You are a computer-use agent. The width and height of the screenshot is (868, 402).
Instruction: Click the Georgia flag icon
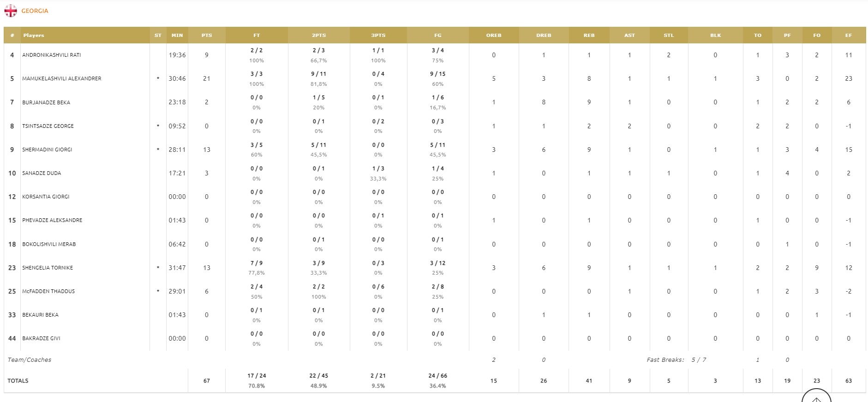tap(11, 11)
